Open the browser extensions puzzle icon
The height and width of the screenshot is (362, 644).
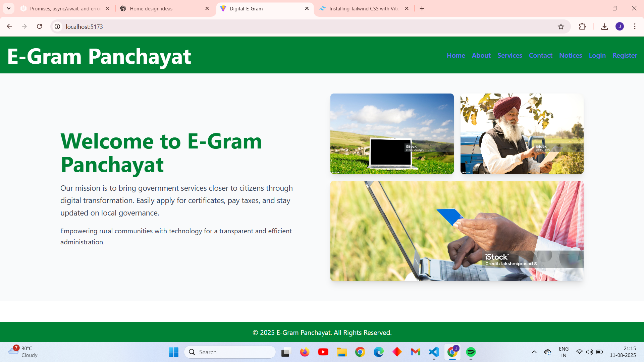click(x=582, y=26)
